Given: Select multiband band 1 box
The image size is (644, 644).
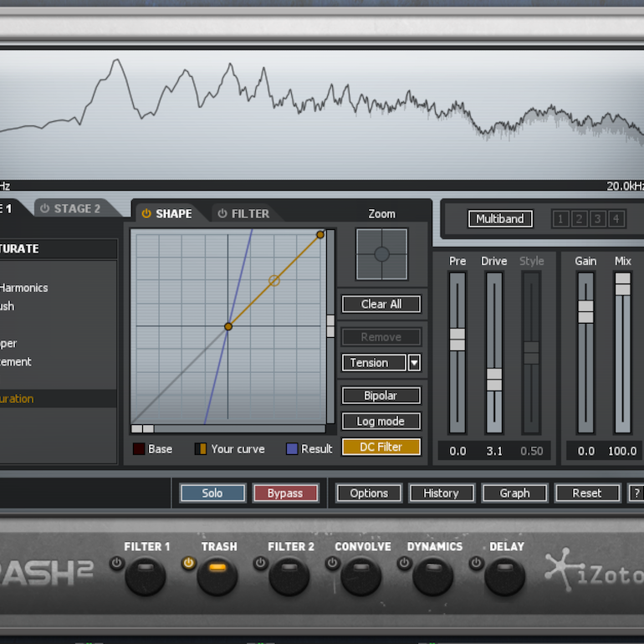Looking at the screenshot, I should tap(560, 219).
